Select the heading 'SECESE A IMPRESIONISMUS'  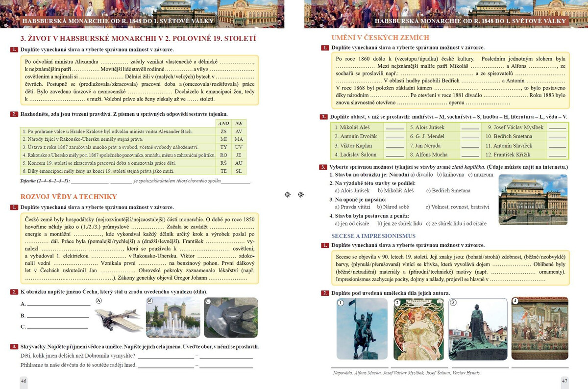click(x=373, y=236)
